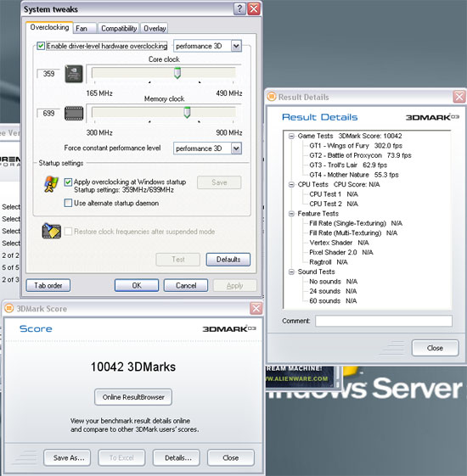This screenshot has width=467, height=476.
Task: Select CPU Test 2 row
Action: click(x=334, y=204)
